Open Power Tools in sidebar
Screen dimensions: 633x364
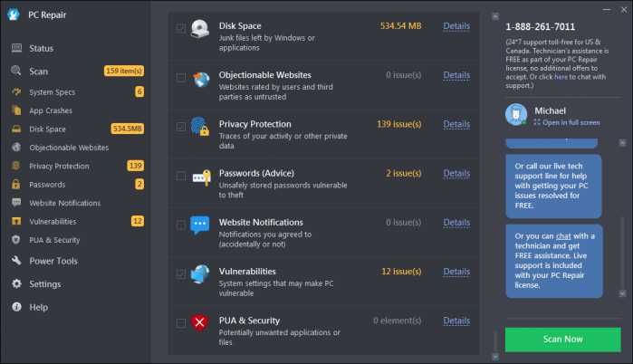pos(53,261)
